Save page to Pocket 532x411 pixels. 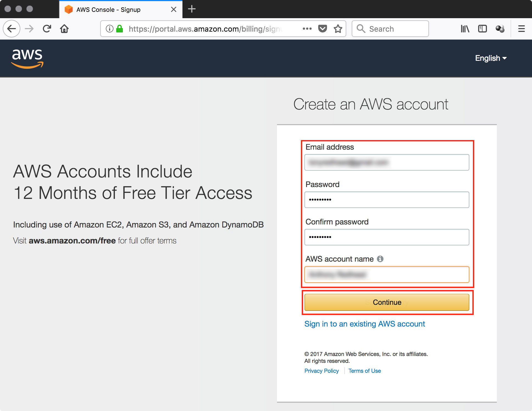323,29
